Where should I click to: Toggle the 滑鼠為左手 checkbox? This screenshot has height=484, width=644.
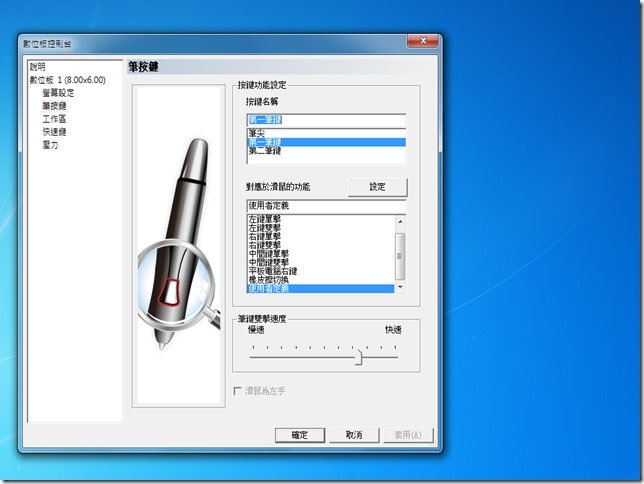tap(237, 390)
